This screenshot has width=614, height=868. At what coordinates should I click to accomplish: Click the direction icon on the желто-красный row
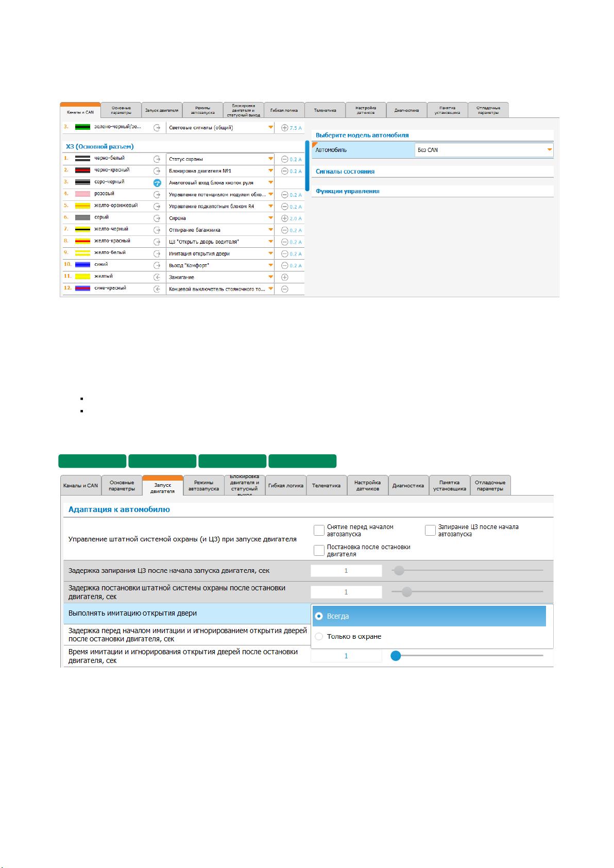[x=157, y=242]
